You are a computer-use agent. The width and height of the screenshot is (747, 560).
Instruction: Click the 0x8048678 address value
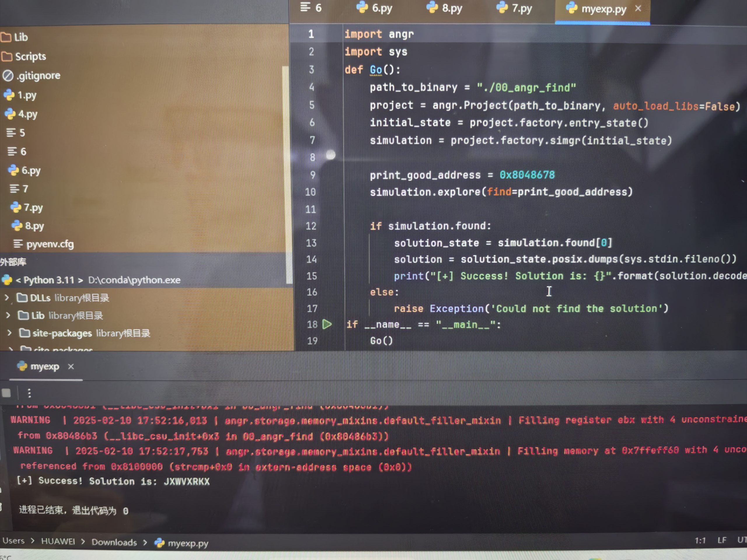pos(527,175)
